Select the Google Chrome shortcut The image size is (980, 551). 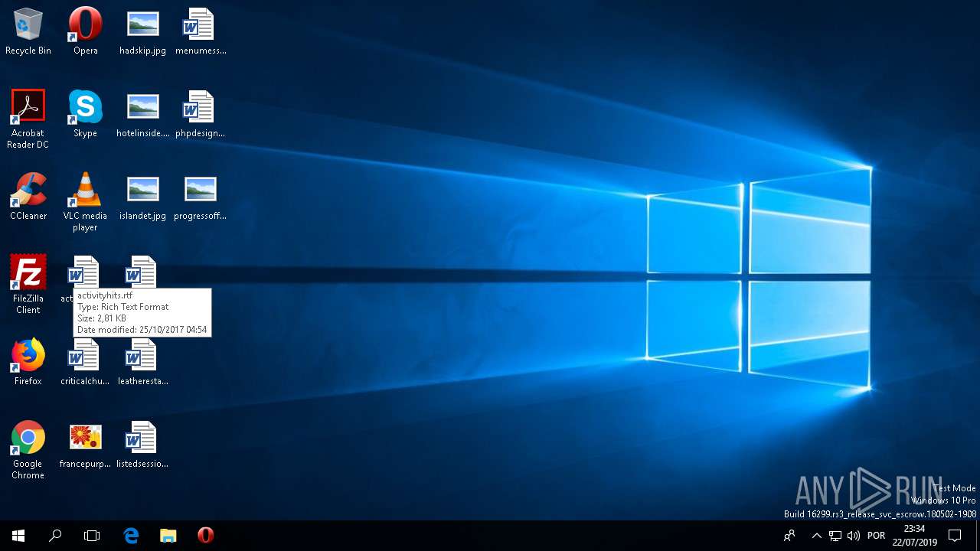point(28,450)
